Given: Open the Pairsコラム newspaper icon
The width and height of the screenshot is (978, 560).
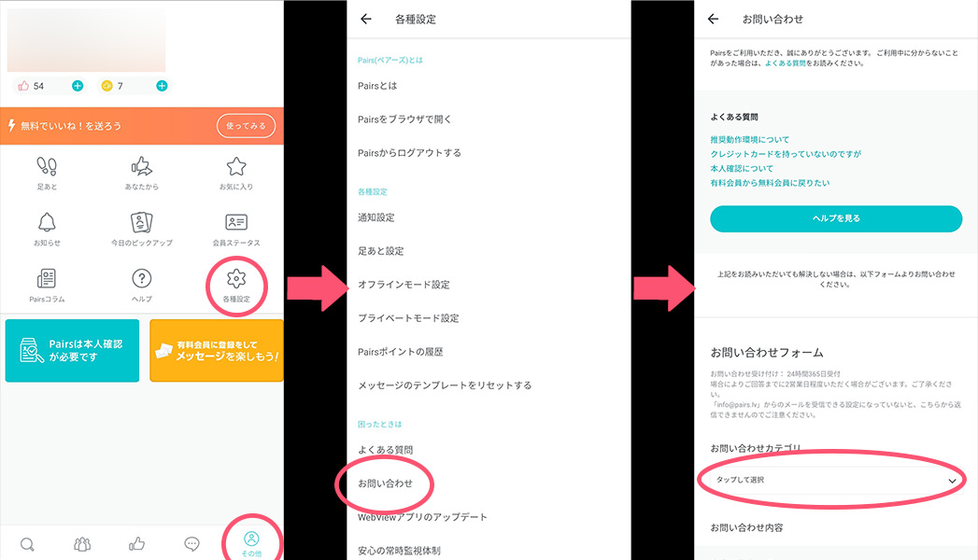Looking at the screenshot, I should coord(47,278).
